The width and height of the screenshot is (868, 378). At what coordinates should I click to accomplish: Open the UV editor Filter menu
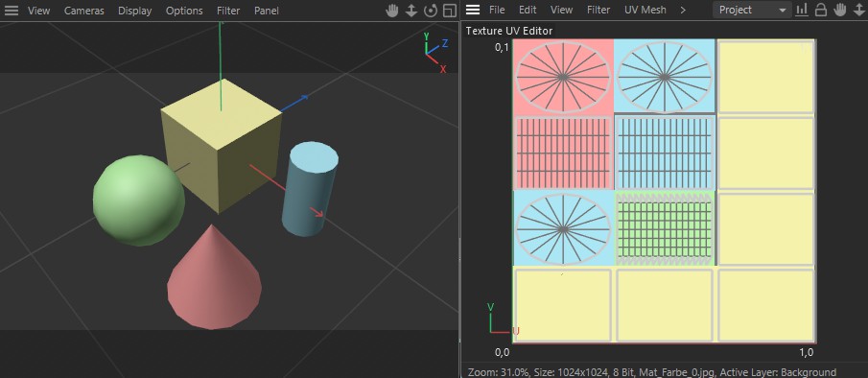pyautogui.click(x=598, y=10)
